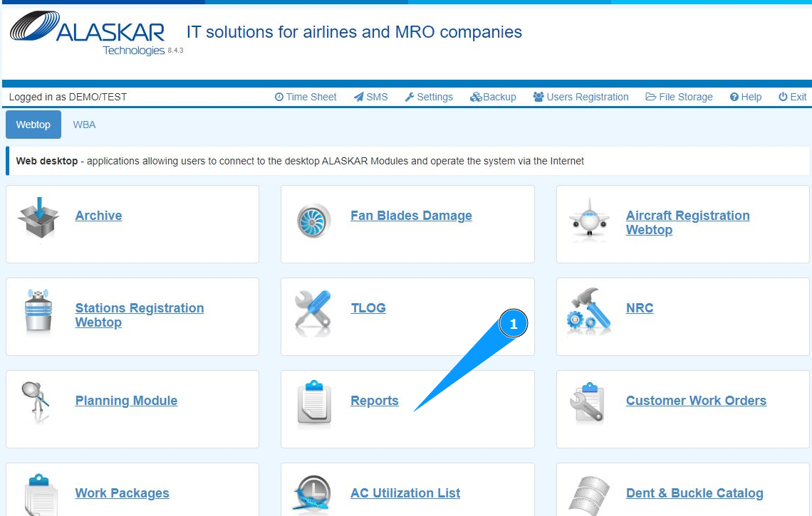The image size is (812, 516).
Task: Click the 'IT solutions for airlines' tagline
Action: click(354, 32)
